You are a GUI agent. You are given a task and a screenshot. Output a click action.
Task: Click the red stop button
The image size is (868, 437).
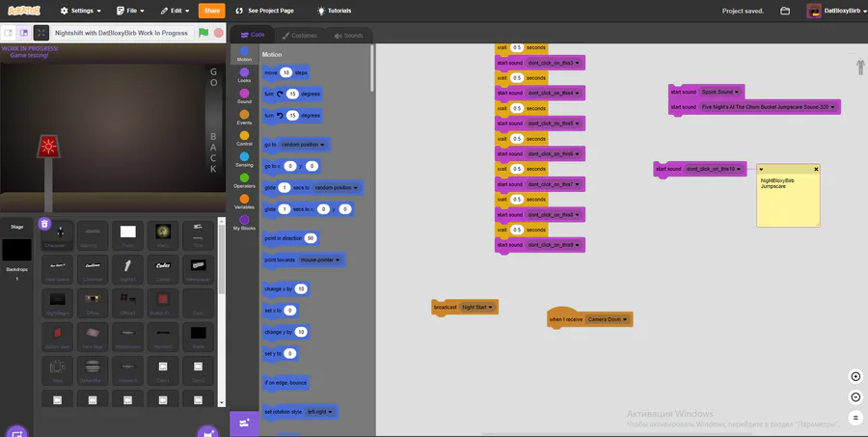coord(219,33)
